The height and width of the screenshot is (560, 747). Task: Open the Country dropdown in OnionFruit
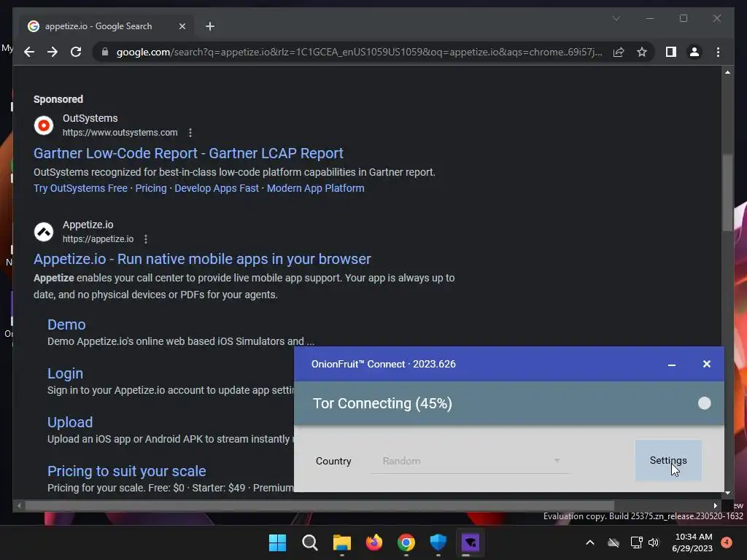tap(469, 461)
